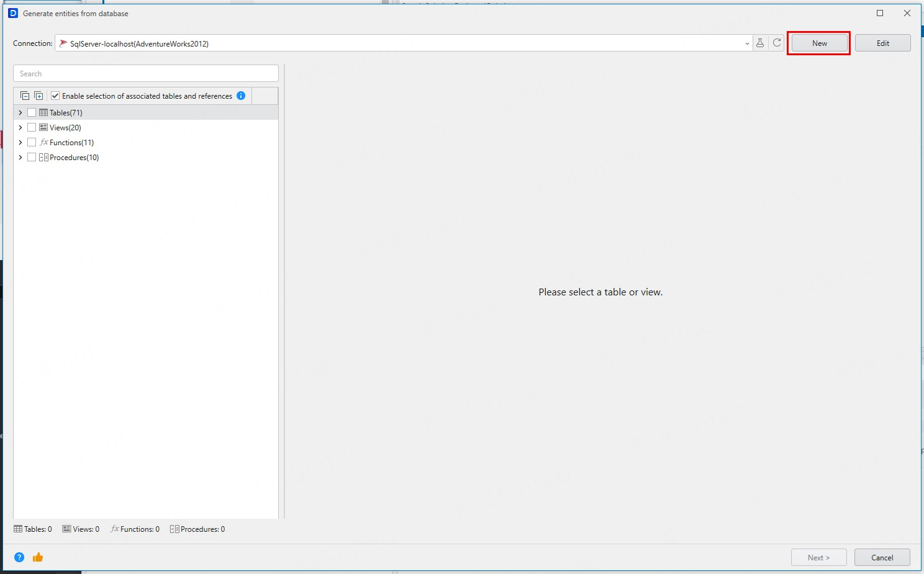Expand all tree nodes icon

(38, 96)
